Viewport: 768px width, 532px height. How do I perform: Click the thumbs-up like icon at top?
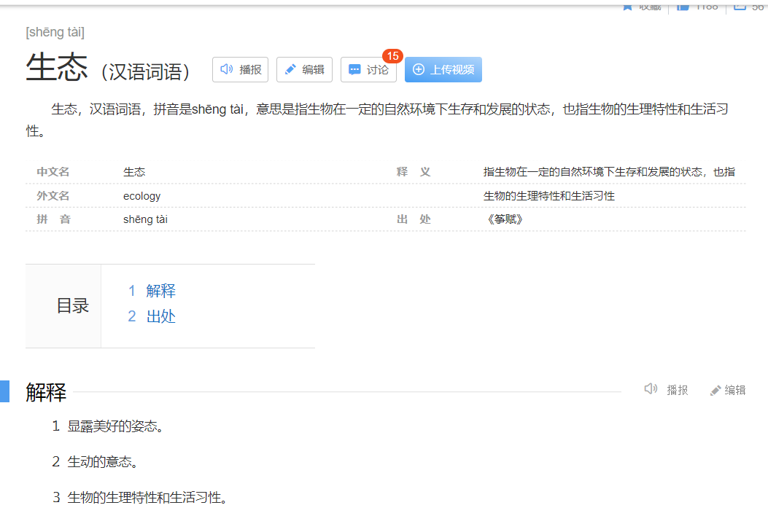click(683, 7)
